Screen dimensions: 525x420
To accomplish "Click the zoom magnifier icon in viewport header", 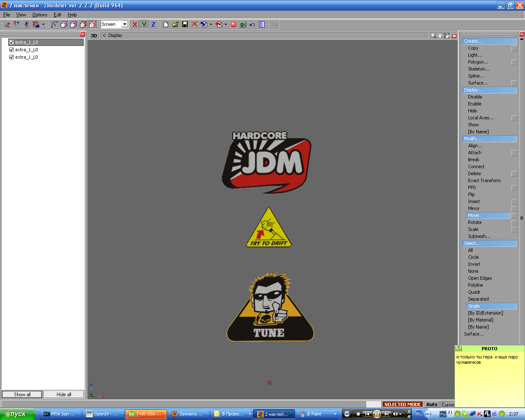I will click(x=433, y=36).
